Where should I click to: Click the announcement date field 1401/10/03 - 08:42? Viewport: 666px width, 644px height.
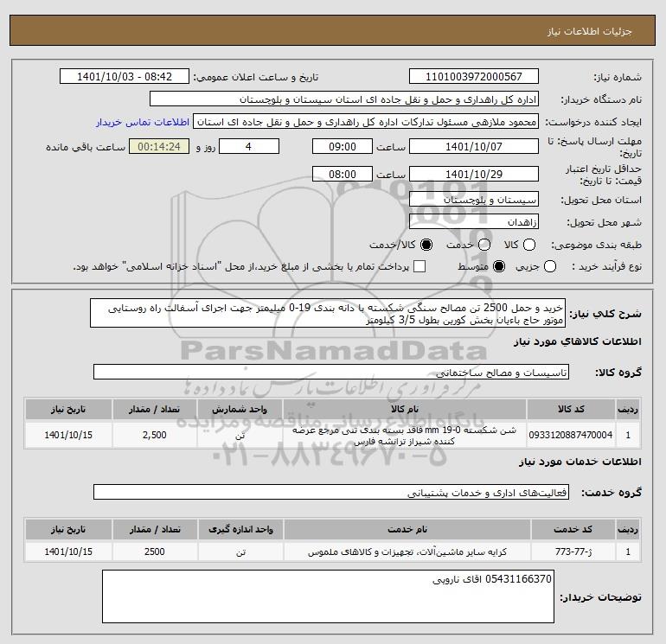click(x=124, y=76)
